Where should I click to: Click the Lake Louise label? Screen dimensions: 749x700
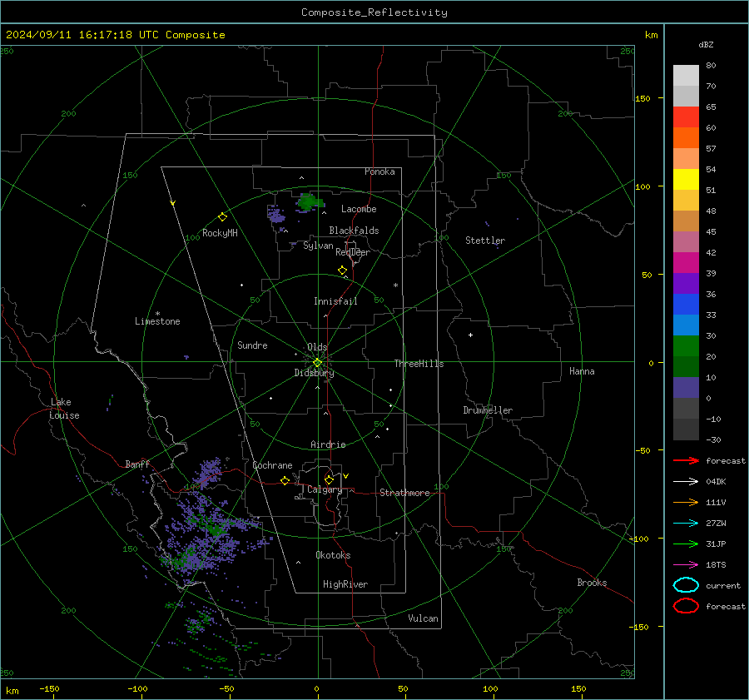64,409
